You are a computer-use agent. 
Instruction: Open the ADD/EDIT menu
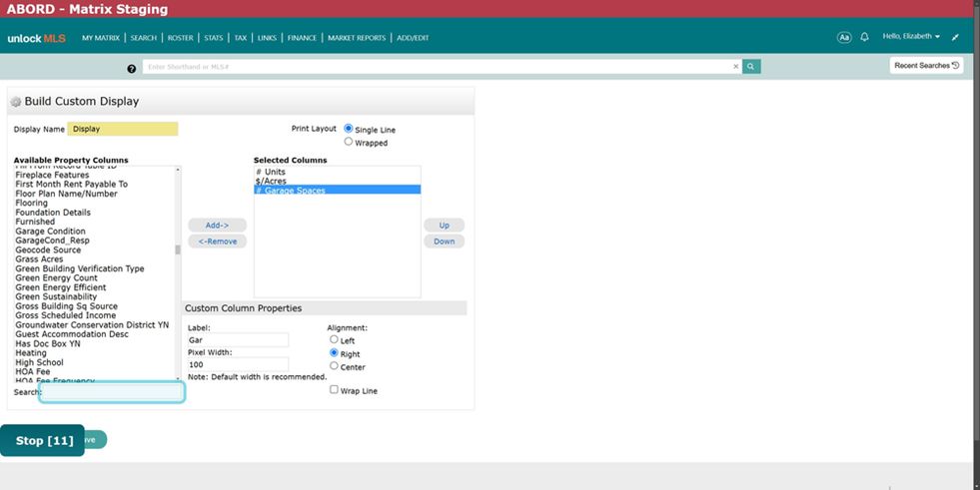click(413, 38)
